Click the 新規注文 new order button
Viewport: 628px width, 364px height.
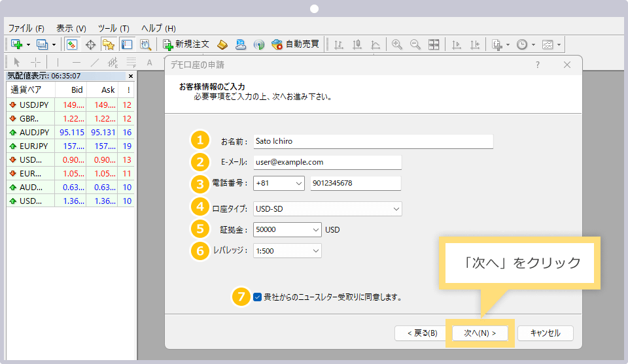click(186, 44)
